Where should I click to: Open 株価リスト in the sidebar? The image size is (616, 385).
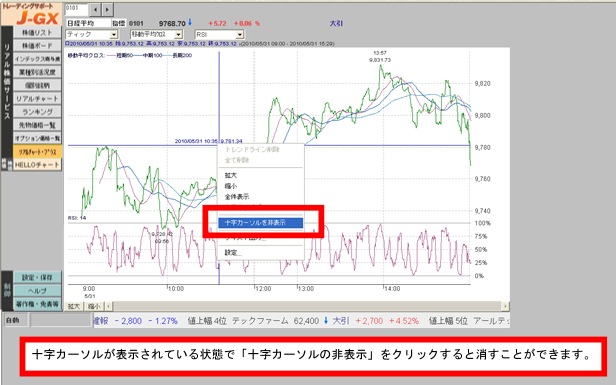tap(37, 33)
